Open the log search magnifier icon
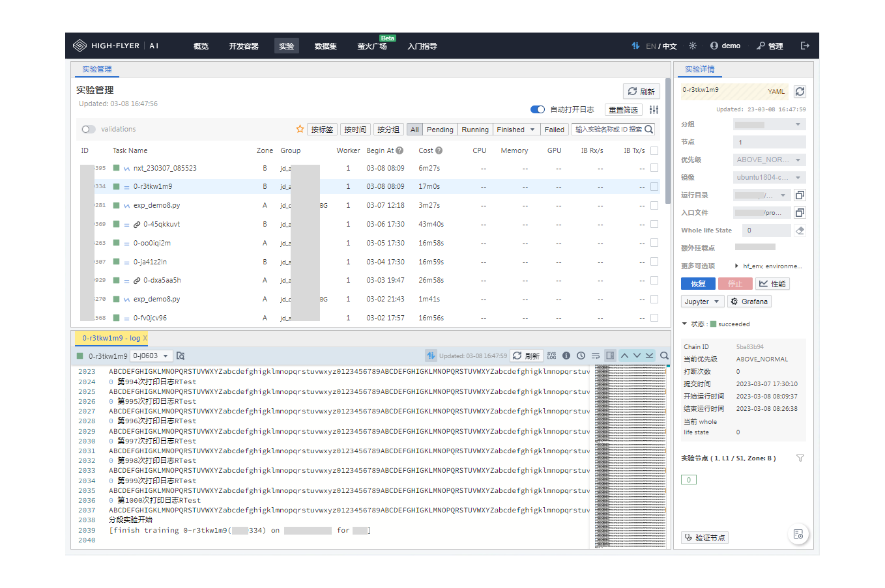885x588 pixels. click(x=664, y=356)
